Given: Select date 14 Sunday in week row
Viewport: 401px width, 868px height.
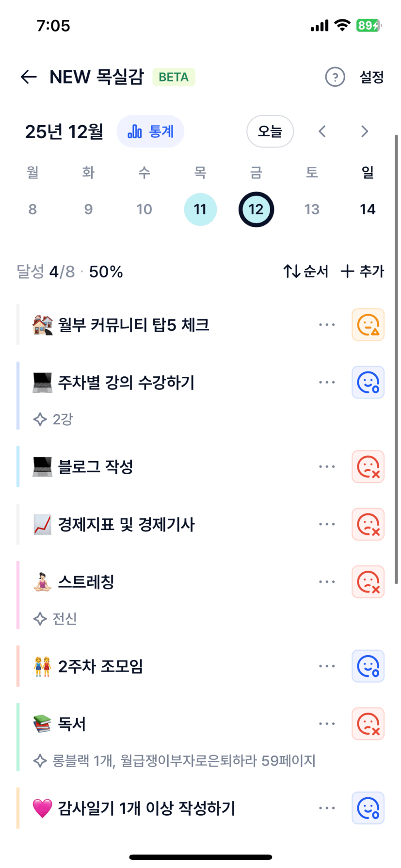Looking at the screenshot, I should click(x=368, y=209).
